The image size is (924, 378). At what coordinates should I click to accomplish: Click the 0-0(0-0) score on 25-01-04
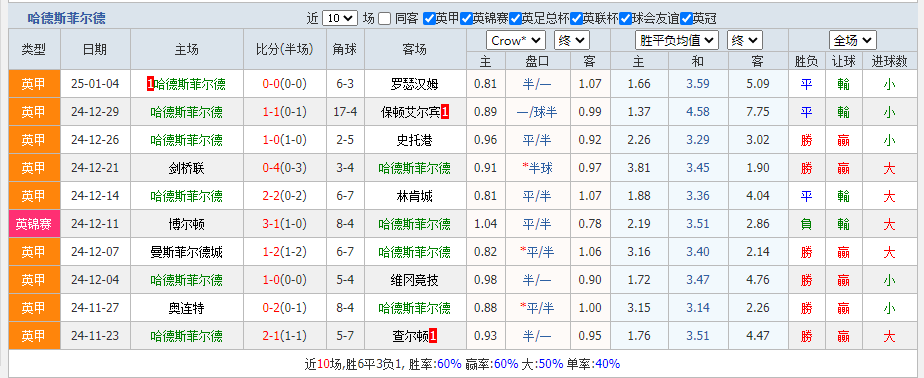(285, 84)
